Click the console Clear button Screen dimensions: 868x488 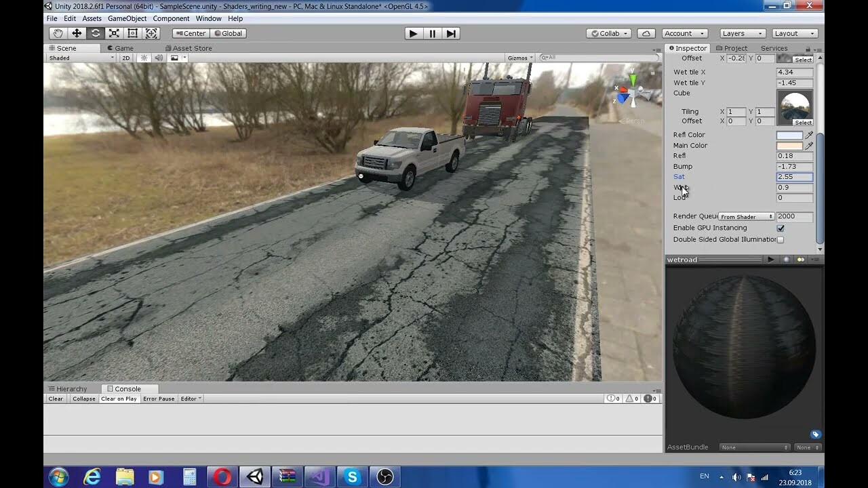pos(54,399)
